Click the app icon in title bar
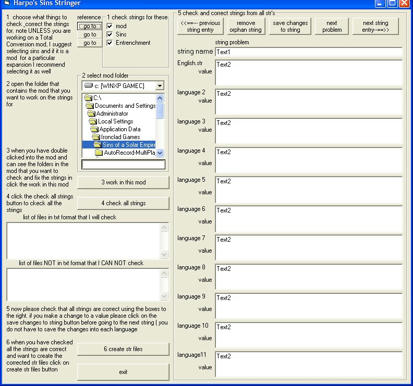The image size is (413, 386). coord(7,3)
